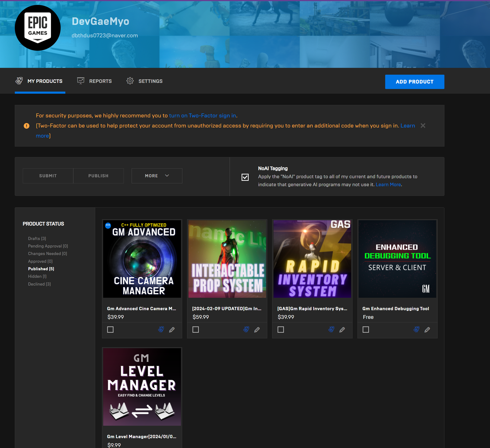Click the tag icon on Cine Camera Manager card

[x=161, y=329]
